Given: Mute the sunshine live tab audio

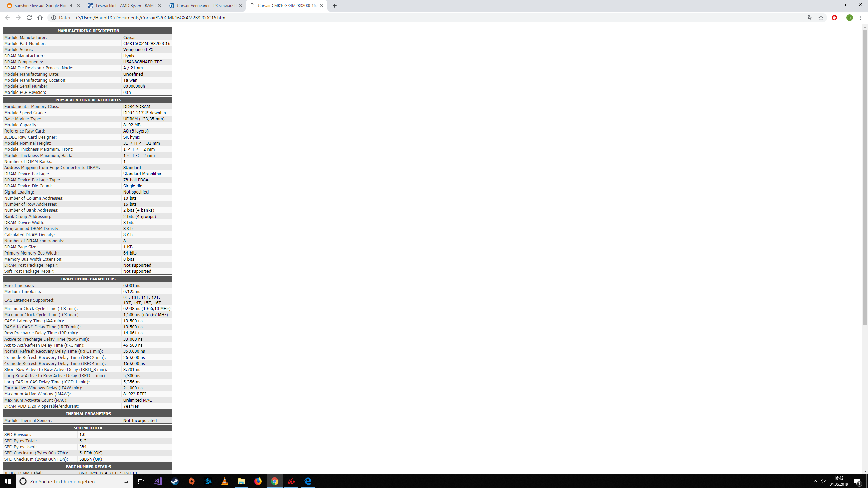Looking at the screenshot, I should tap(71, 6).
